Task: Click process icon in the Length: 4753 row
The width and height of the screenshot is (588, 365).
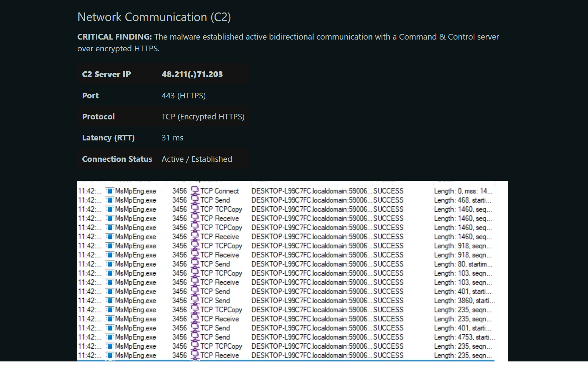Action: click(x=110, y=337)
